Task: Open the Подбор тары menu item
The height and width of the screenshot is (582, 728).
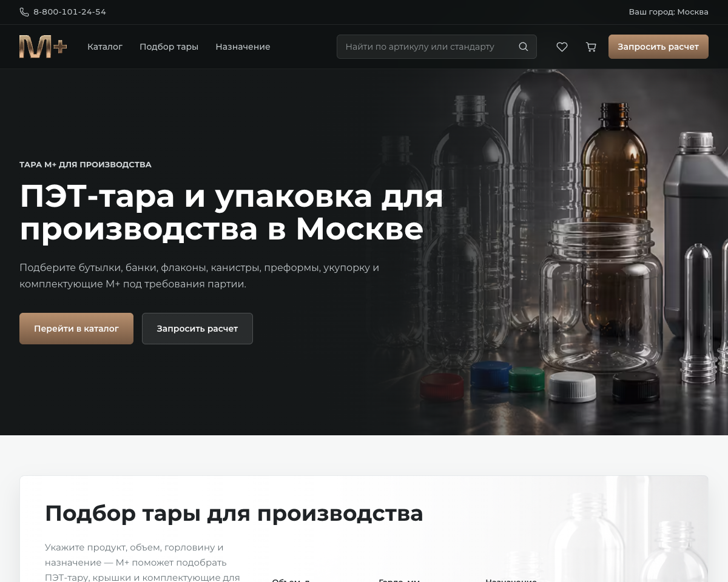Action: [x=169, y=47]
